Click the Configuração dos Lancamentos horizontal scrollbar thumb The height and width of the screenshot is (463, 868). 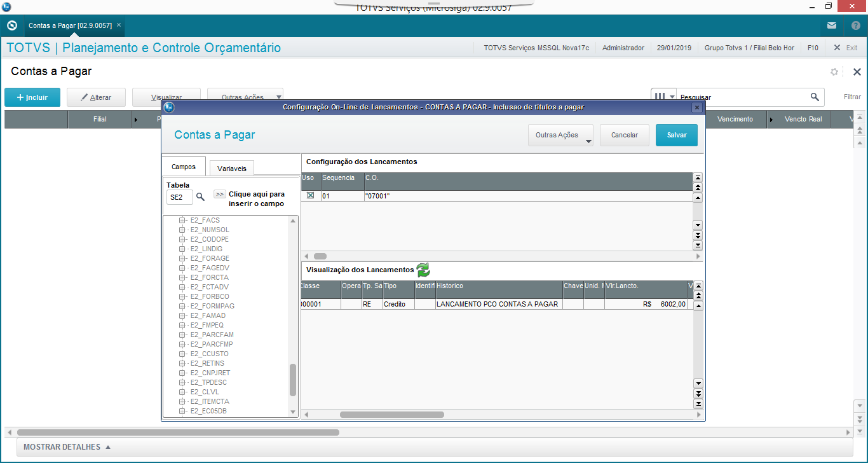(x=320, y=256)
